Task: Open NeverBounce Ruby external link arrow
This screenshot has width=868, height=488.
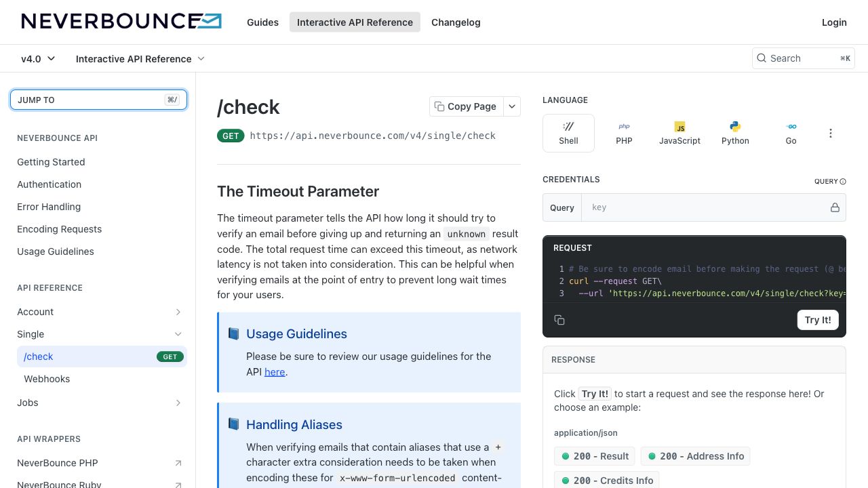Action: click(x=178, y=485)
